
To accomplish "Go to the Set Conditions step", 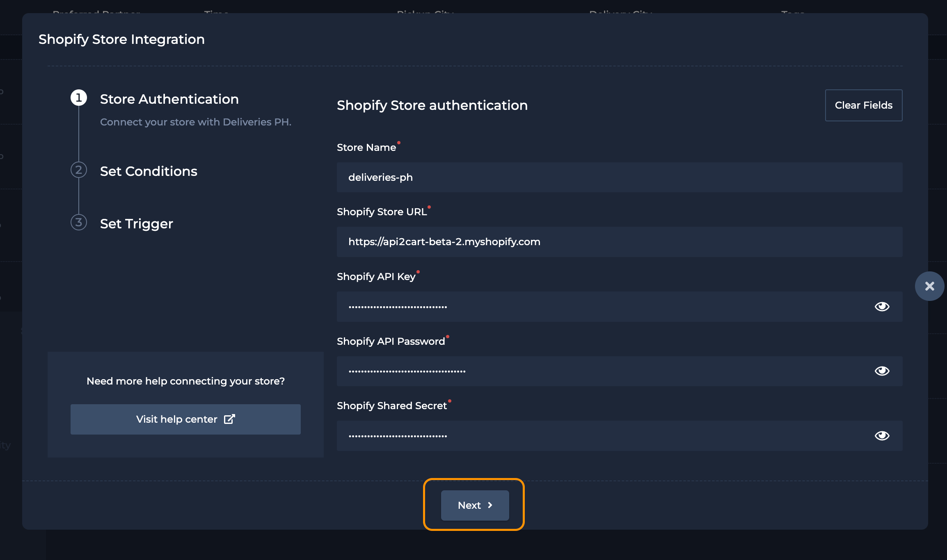I will pos(149,171).
